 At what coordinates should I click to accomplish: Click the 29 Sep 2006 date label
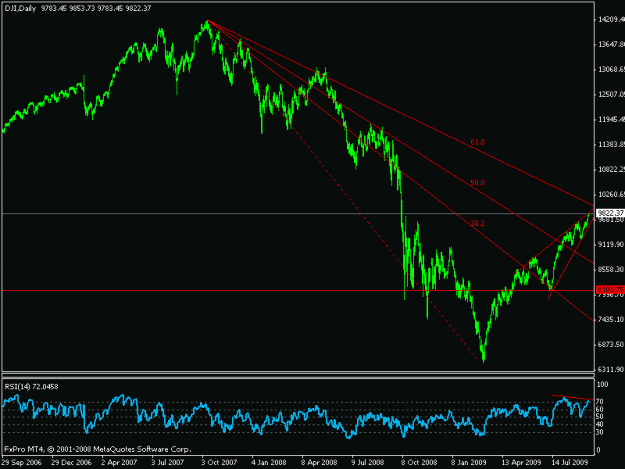[22, 463]
